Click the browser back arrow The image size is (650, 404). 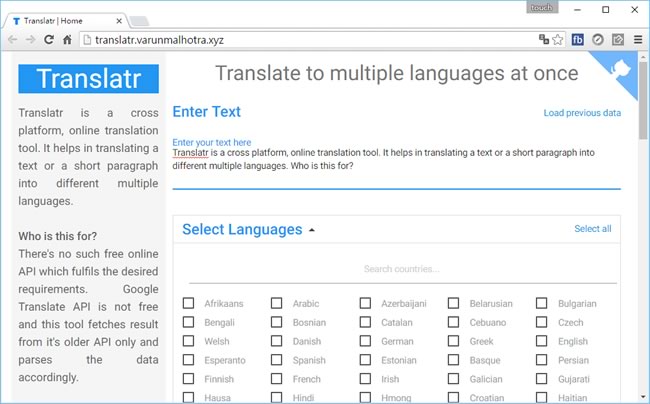pyautogui.click(x=12, y=40)
